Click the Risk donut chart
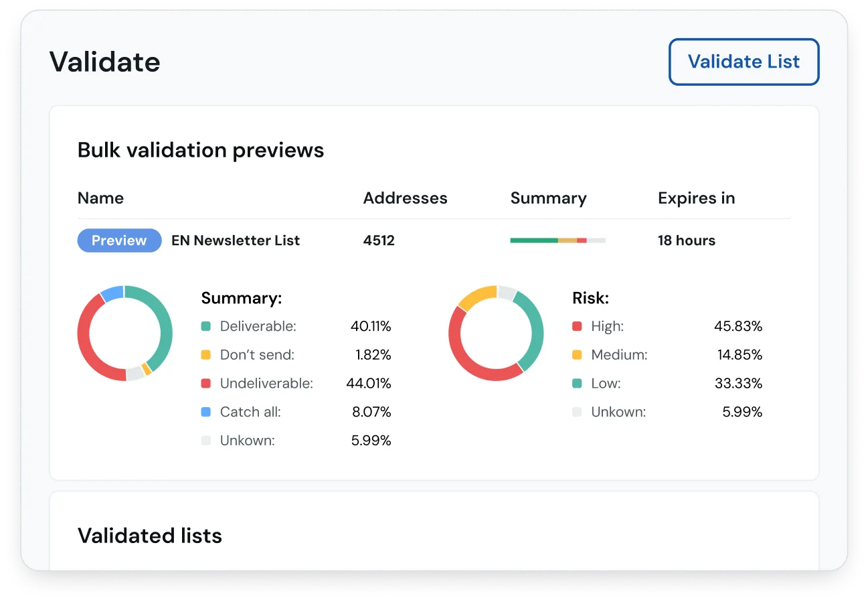 tap(496, 333)
